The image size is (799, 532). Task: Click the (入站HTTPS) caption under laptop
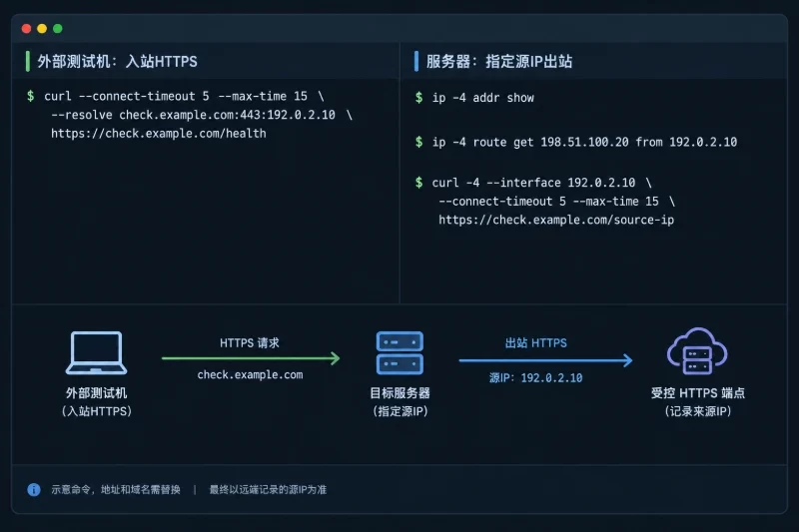(x=96, y=411)
